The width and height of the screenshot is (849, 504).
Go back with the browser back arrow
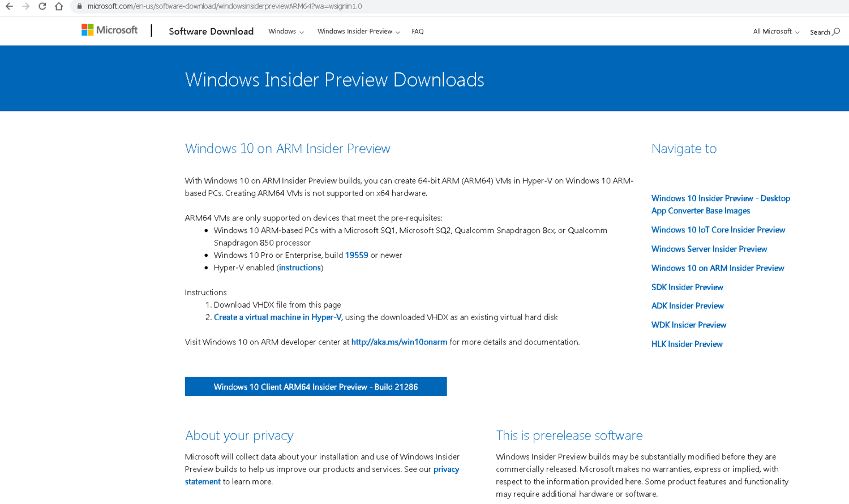pos(9,6)
